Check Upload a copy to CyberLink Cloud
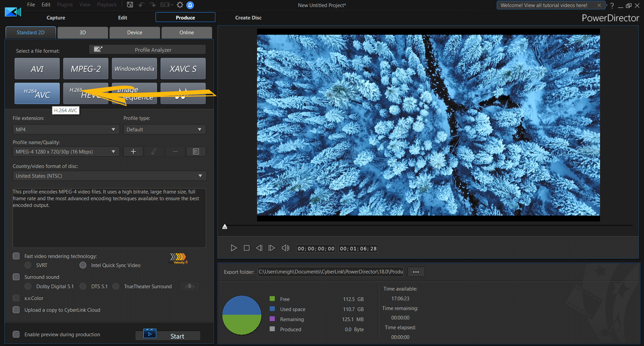 (16, 310)
